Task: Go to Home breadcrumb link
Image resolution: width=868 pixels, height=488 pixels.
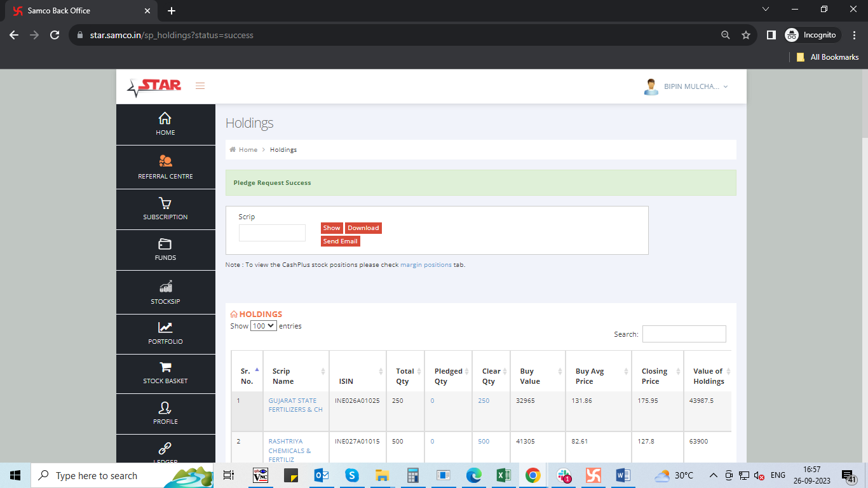Action: [x=248, y=150]
